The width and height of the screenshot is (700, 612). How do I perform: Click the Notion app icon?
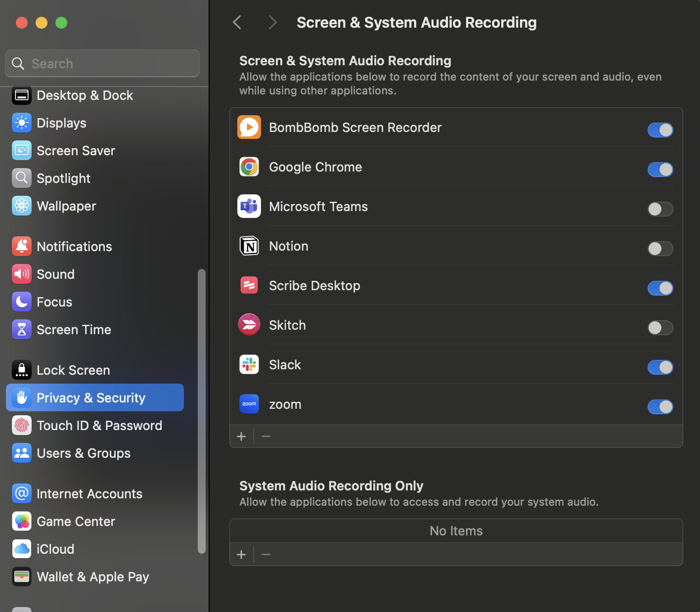click(x=249, y=246)
